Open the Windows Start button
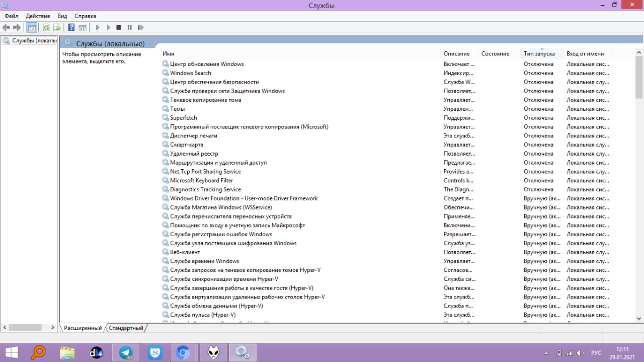The image size is (644, 362). 12,352
